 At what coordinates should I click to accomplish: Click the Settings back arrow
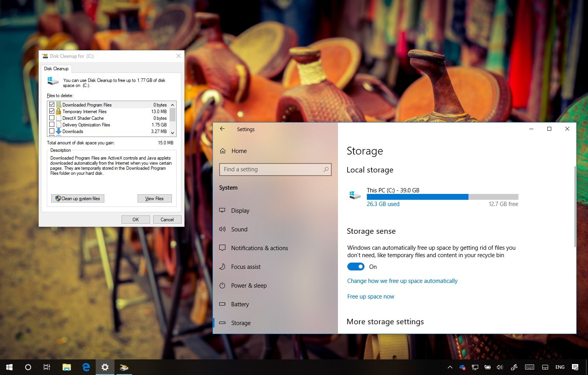click(222, 129)
